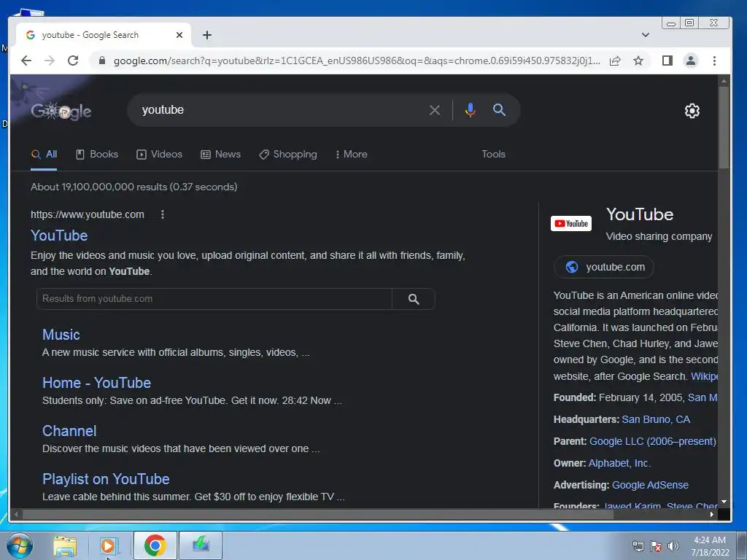
Task: Search within youtube.com using magnifier button
Action: coord(414,298)
